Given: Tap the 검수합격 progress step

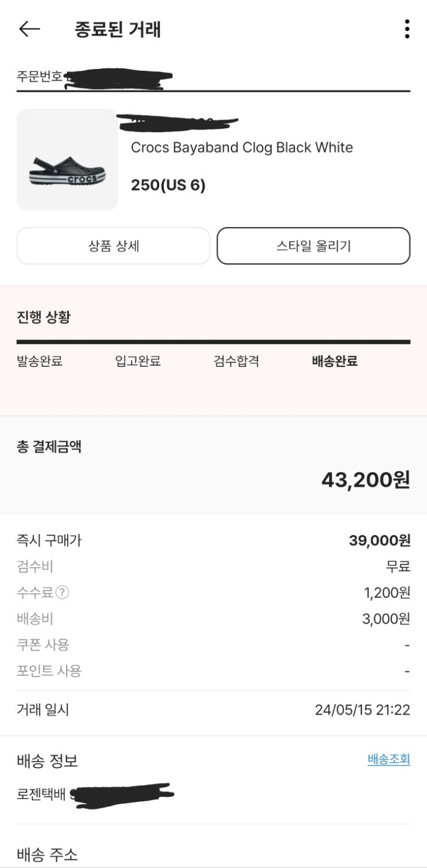Looking at the screenshot, I should (236, 362).
